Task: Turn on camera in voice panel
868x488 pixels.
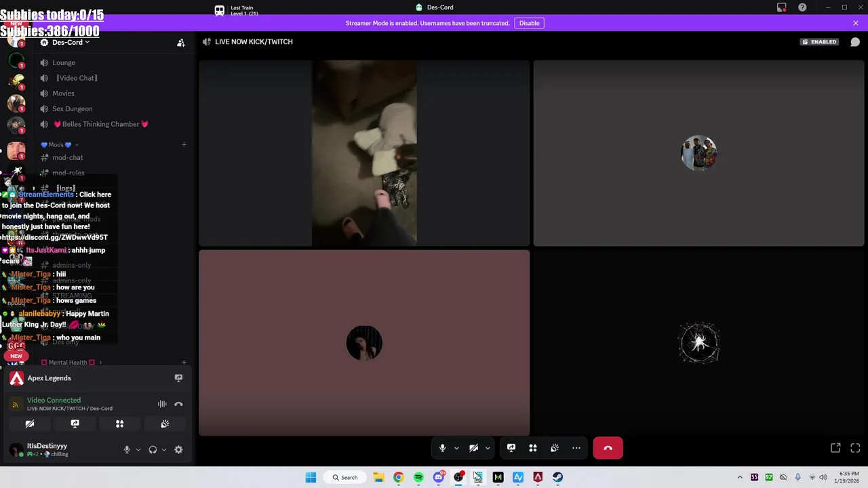Action: (x=30, y=424)
